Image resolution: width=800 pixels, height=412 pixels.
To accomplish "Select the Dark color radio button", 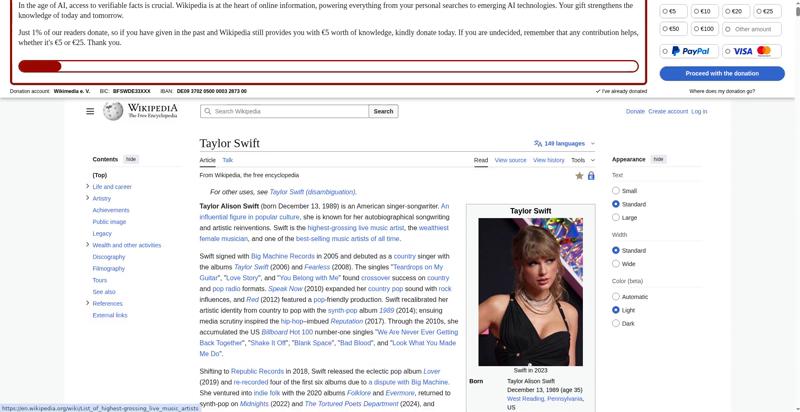I will tap(616, 323).
